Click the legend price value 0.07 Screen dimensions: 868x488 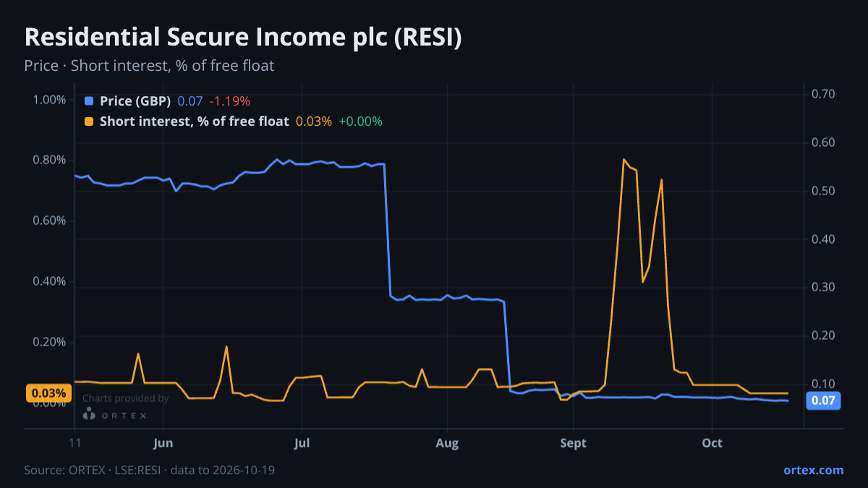[x=190, y=101]
